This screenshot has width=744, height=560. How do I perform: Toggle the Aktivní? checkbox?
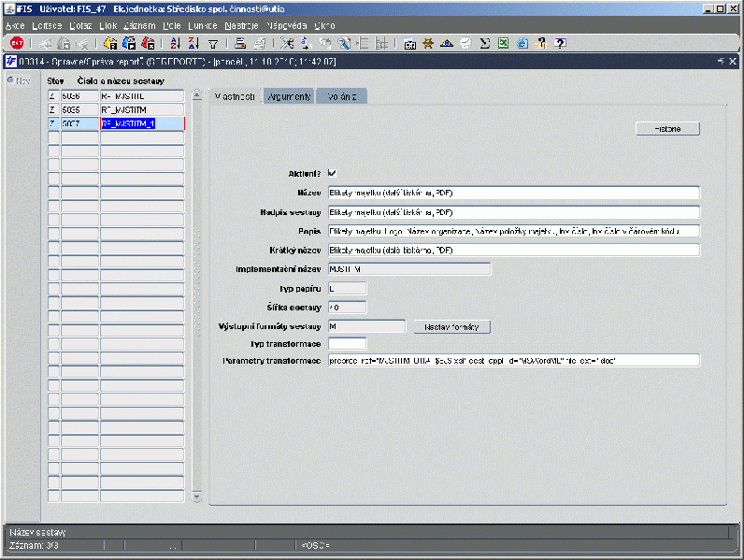[x=332, y=173]
